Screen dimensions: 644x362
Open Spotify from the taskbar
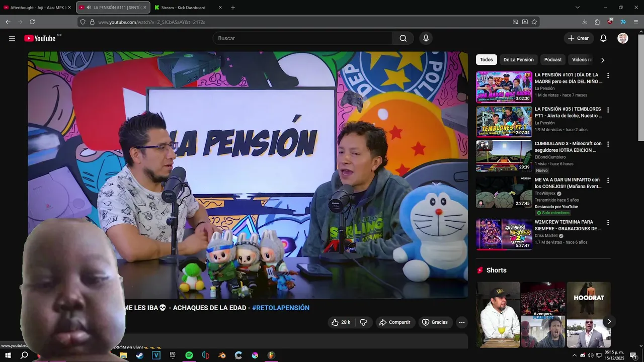coord(189,355)
